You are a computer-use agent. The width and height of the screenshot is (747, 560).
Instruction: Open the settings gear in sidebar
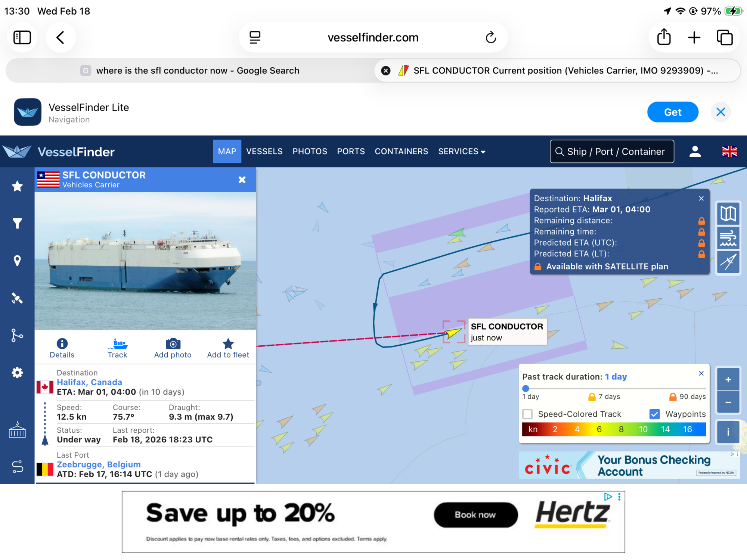(17, 373)
